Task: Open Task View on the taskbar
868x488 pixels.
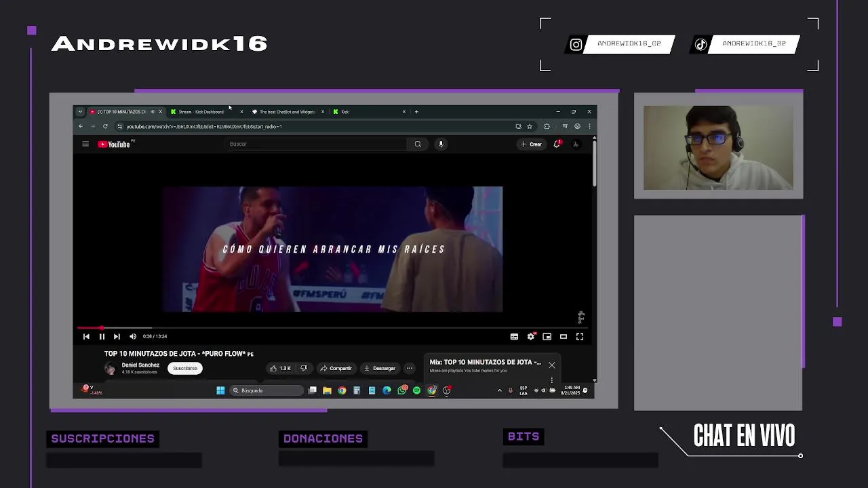Action: pos(313,390)
